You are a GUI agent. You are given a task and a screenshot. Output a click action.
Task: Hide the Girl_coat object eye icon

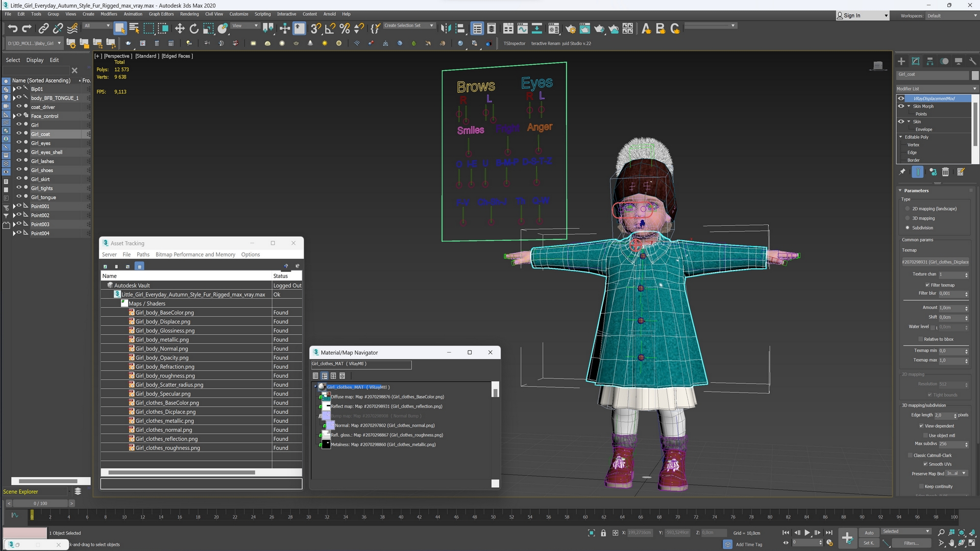tap(19, 134)
